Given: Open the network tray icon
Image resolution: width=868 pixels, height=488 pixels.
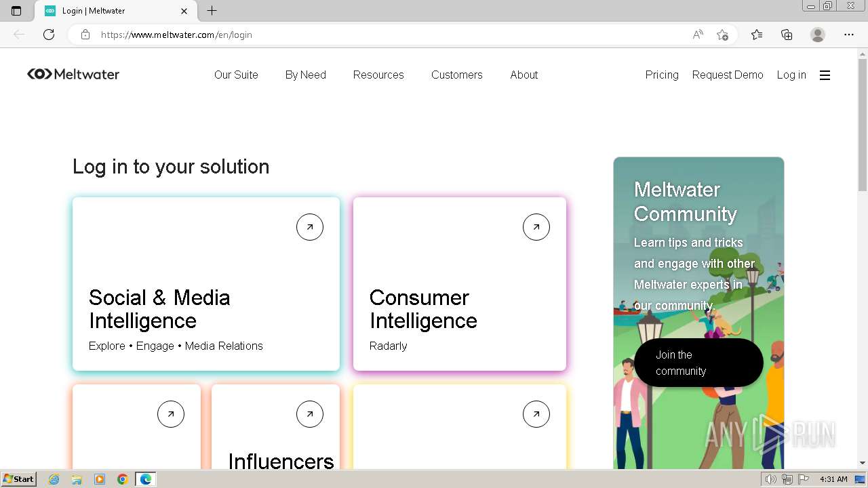Looking at the screenshot, I should [x=787, y=479].
